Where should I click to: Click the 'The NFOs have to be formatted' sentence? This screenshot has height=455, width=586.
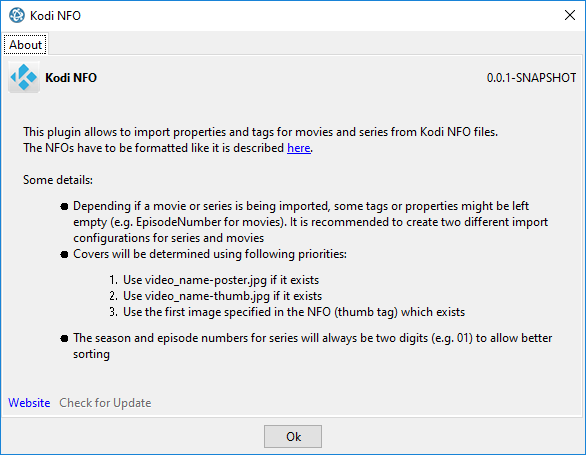154,148
